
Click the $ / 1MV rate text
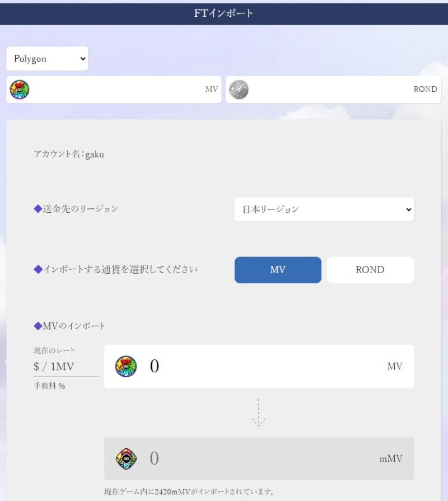pyautogui.click(x=54, y=366)
